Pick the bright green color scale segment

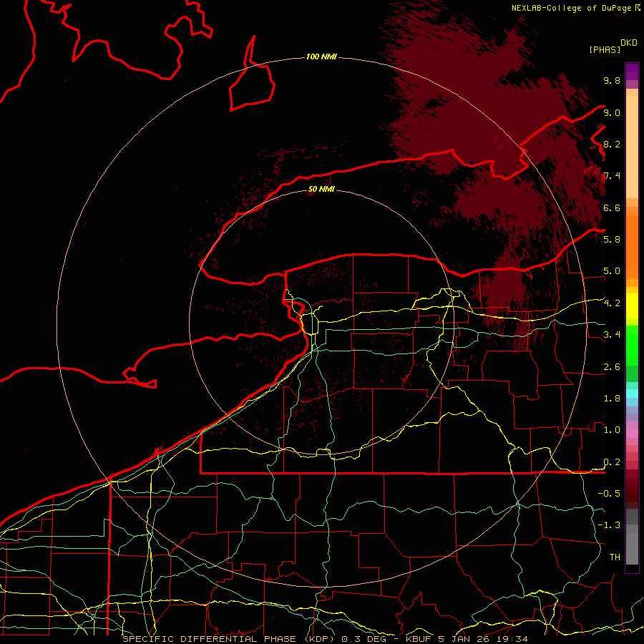[x=632, y=345]
